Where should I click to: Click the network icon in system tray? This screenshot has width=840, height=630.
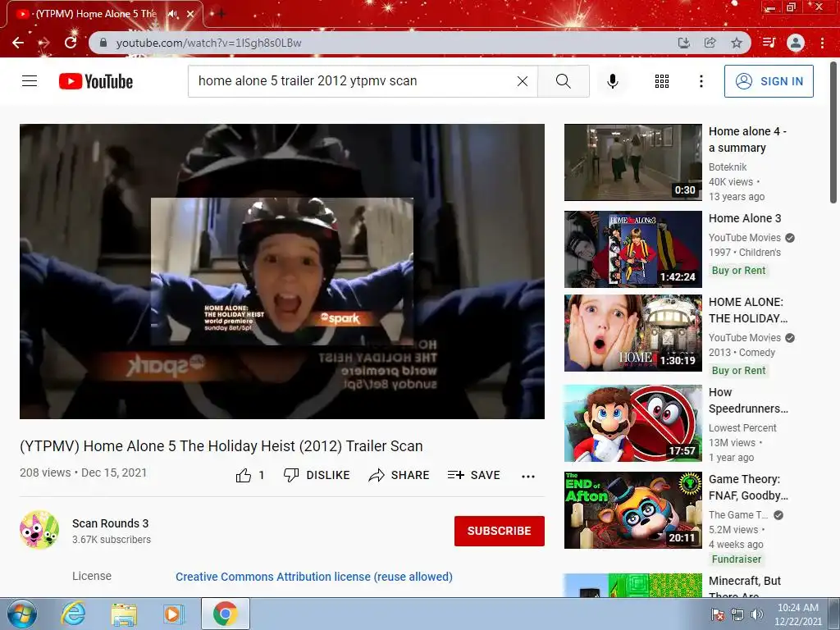737,614
